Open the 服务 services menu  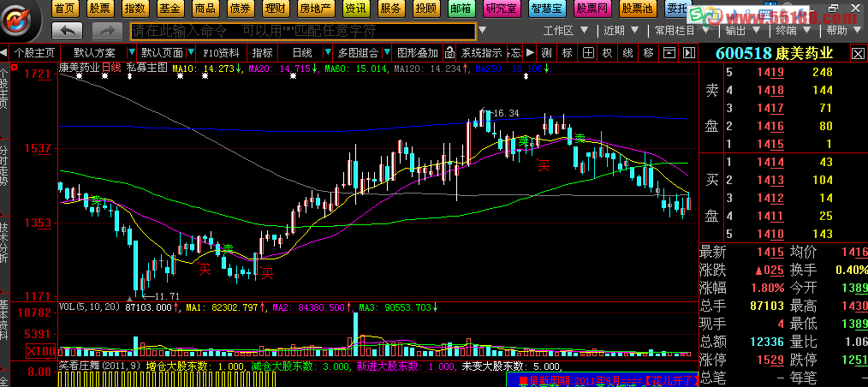click(391, 8)
